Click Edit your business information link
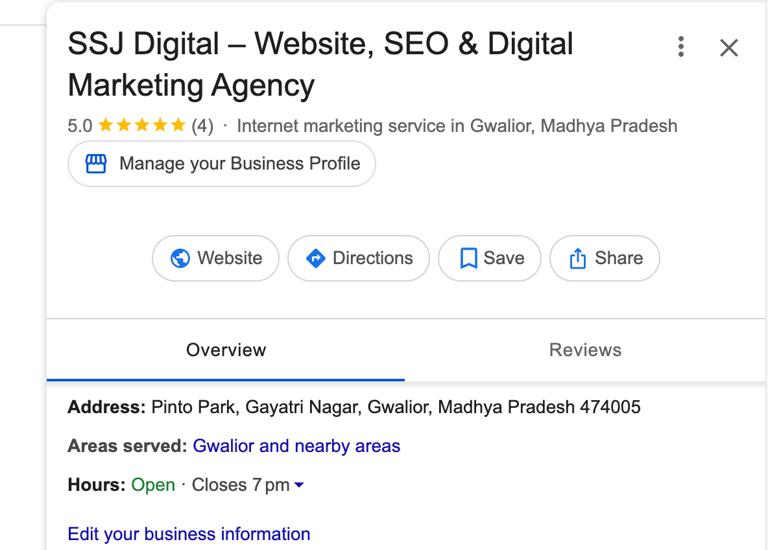This screenshot has height=550, width=768. tap(189, 534)
